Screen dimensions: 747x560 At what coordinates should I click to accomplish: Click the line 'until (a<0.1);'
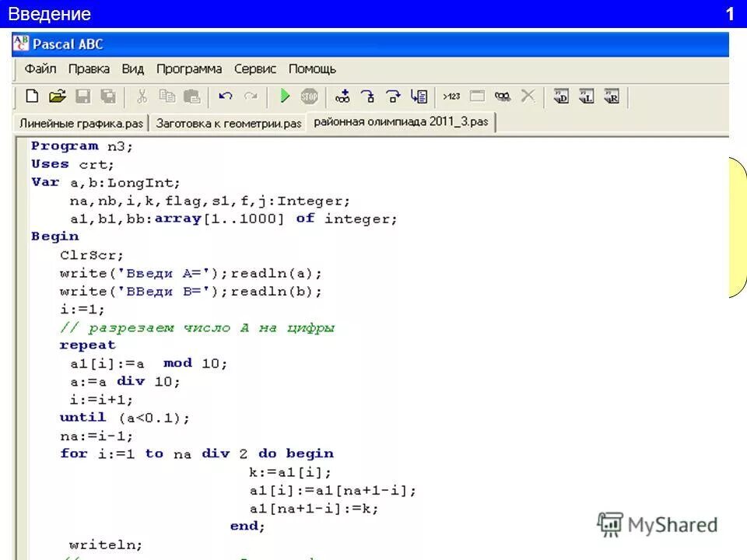click(124, 418)
